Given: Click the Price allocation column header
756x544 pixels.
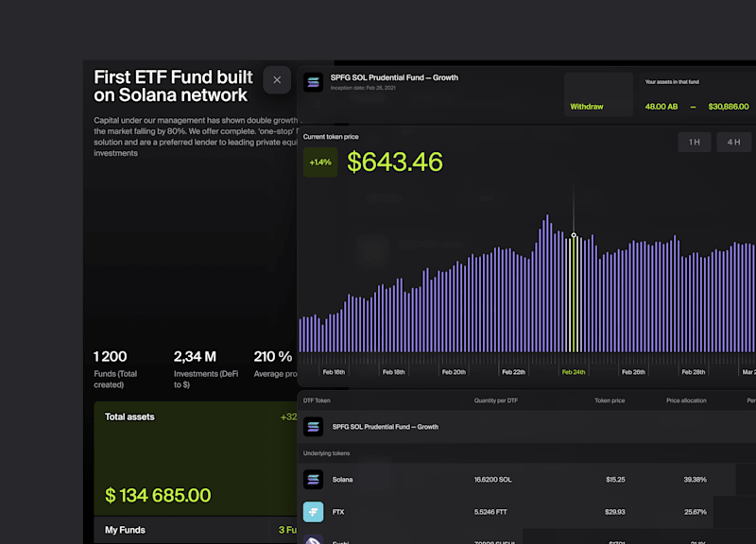Looking at the screenshot, I should coord(686,400).
